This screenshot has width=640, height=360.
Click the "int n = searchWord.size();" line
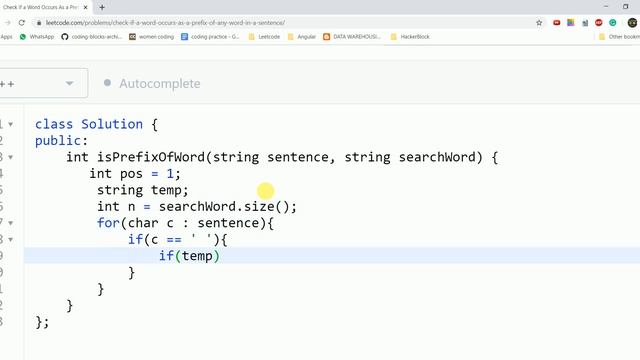197,207
